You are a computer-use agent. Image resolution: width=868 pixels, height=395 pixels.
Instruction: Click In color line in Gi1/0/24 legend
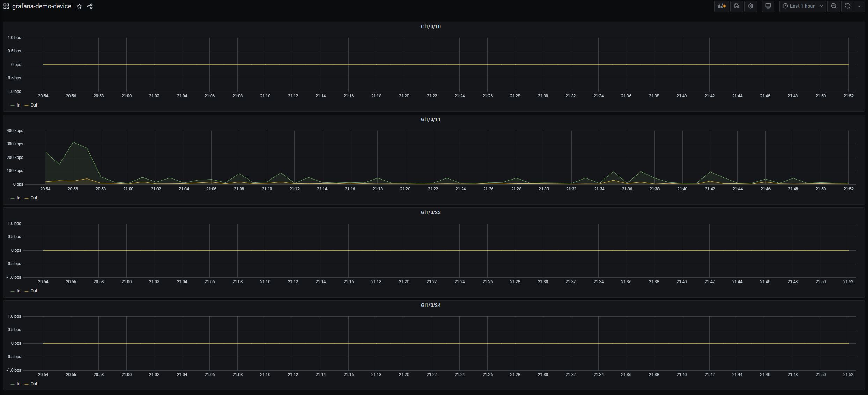pos(13,384)
